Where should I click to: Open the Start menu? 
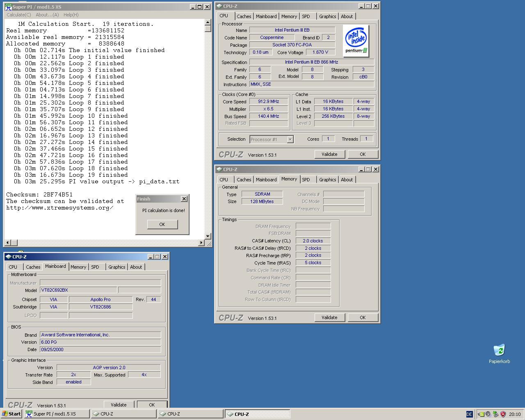pyautogui.click(x=11, y=414)
